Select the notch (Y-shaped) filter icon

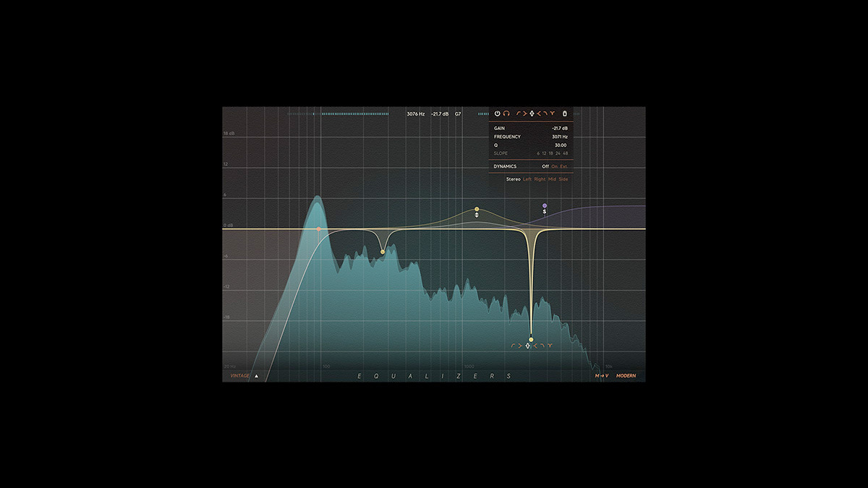[x=552, y=114]
